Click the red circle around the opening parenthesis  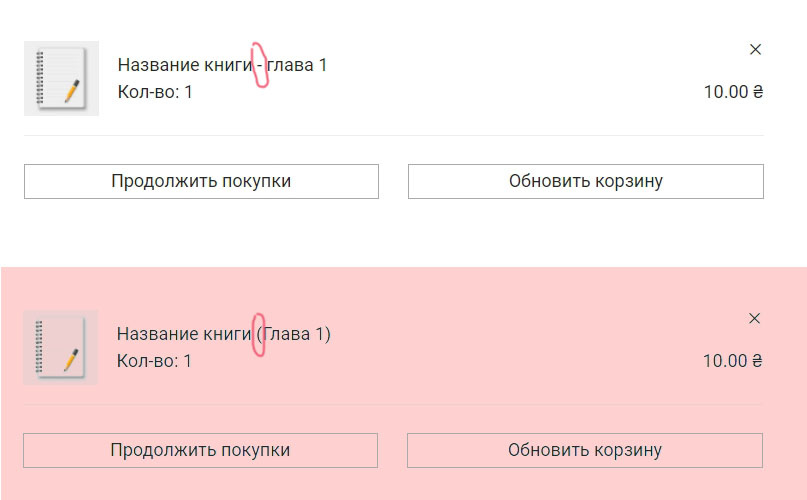coord(258,335)
